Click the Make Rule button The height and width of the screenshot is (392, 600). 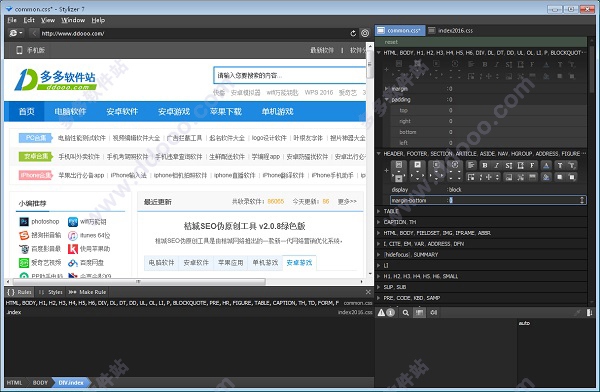87,292
